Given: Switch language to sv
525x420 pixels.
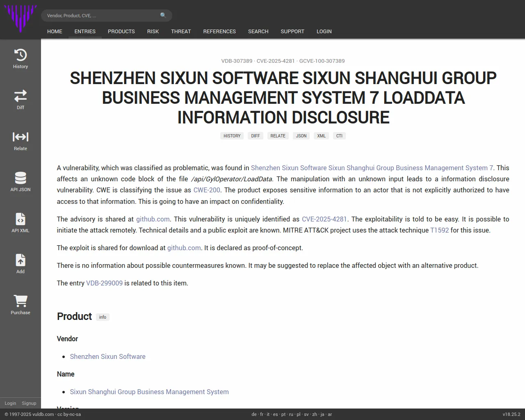Looking at the screenshot, I should click(x=306, y=414).
